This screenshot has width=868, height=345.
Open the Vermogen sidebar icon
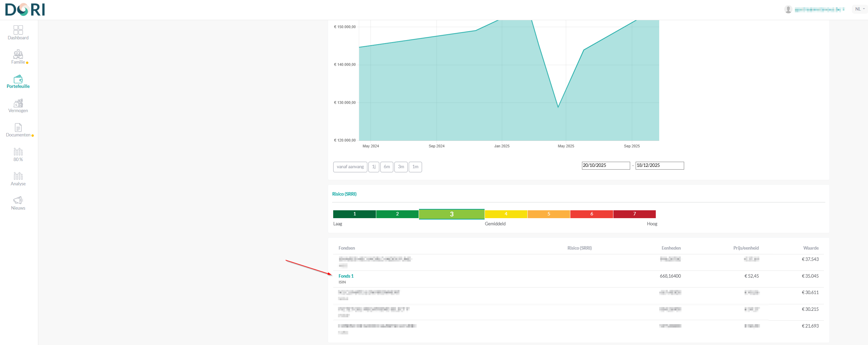(18, 103)
